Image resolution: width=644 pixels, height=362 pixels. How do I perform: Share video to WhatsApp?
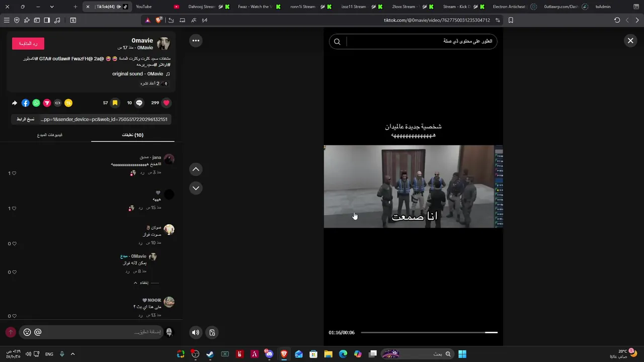click(x=36, y=103)
